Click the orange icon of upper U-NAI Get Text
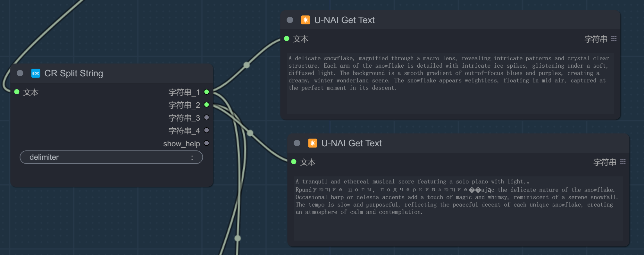 tap(305, 20)
